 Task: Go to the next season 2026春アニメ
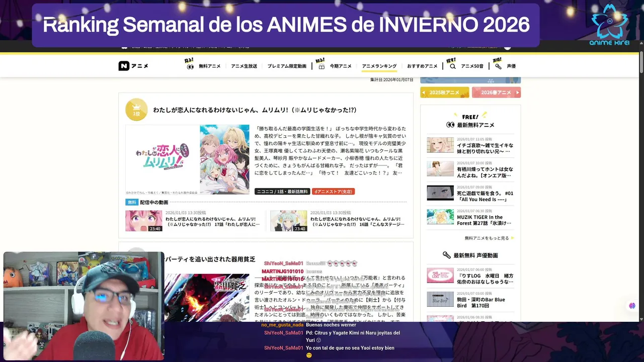[496, 93]
